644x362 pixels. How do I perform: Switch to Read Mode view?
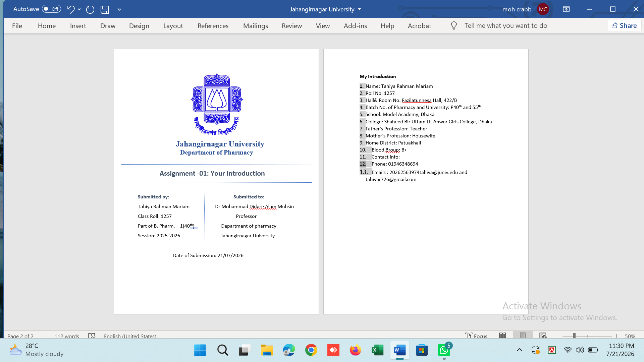(502, 336)
